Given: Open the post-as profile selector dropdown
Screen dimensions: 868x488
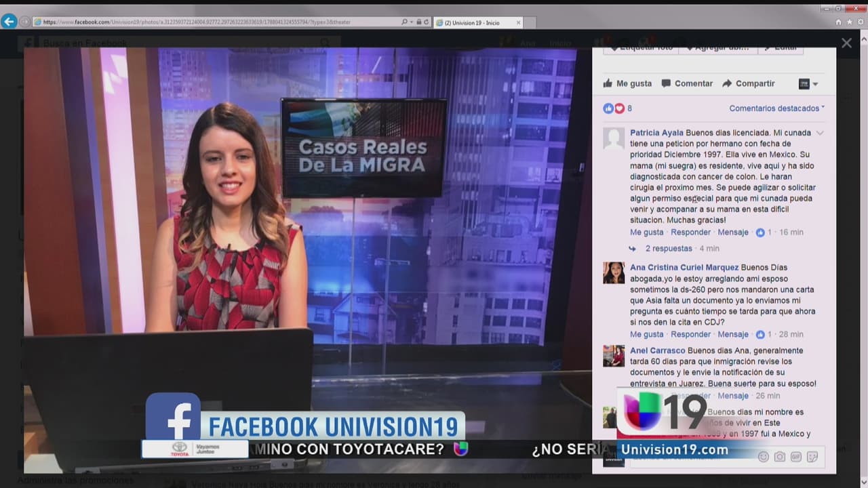Looking at the screenshot, I should [x=808, y=84].
